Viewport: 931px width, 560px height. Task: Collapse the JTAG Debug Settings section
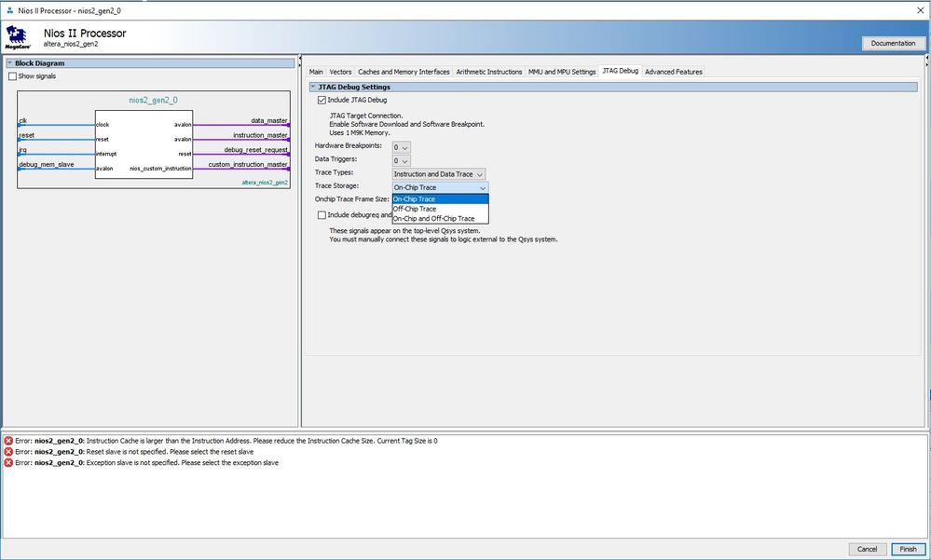313,87
